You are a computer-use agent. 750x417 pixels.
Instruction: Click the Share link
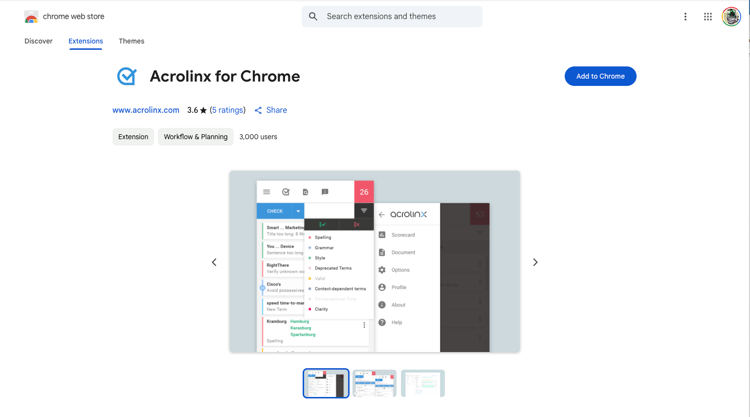point(276,110)
